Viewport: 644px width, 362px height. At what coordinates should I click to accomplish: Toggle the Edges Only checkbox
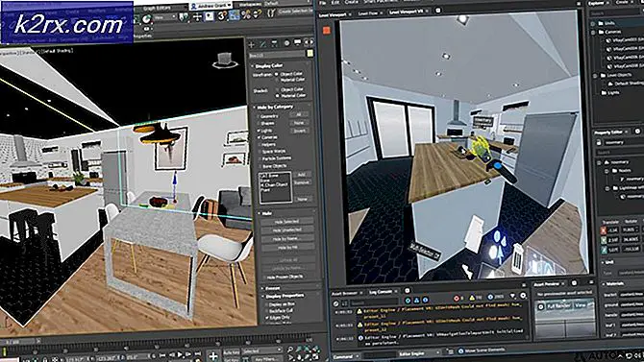point(267,318)
